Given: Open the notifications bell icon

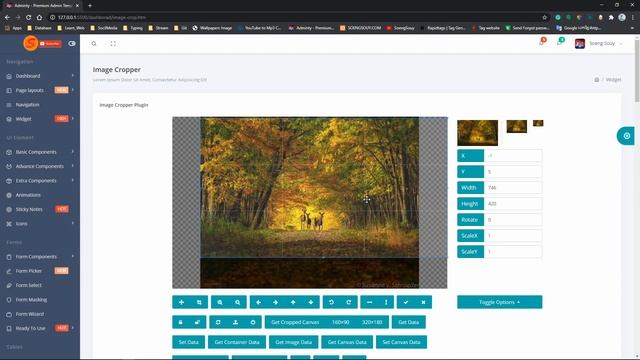Looking at the screenshot, I should pyautogui.click(x=542, y=43).
